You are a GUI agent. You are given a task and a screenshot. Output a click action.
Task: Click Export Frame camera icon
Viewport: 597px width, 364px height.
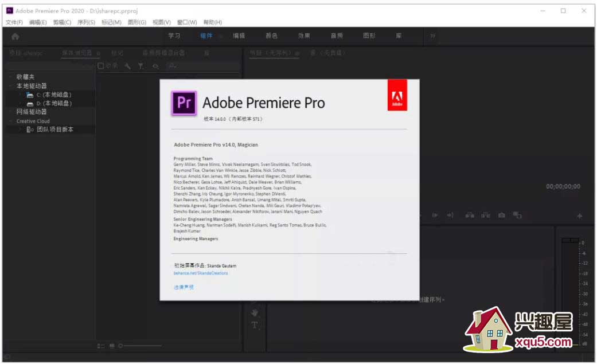tap(502, 216)
